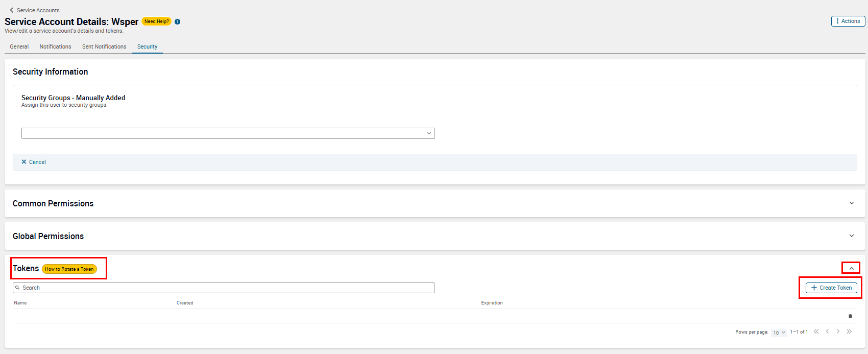Switch to the Sent Notifications tab
This screenshot has height=354, width=868.
point(104,46)
